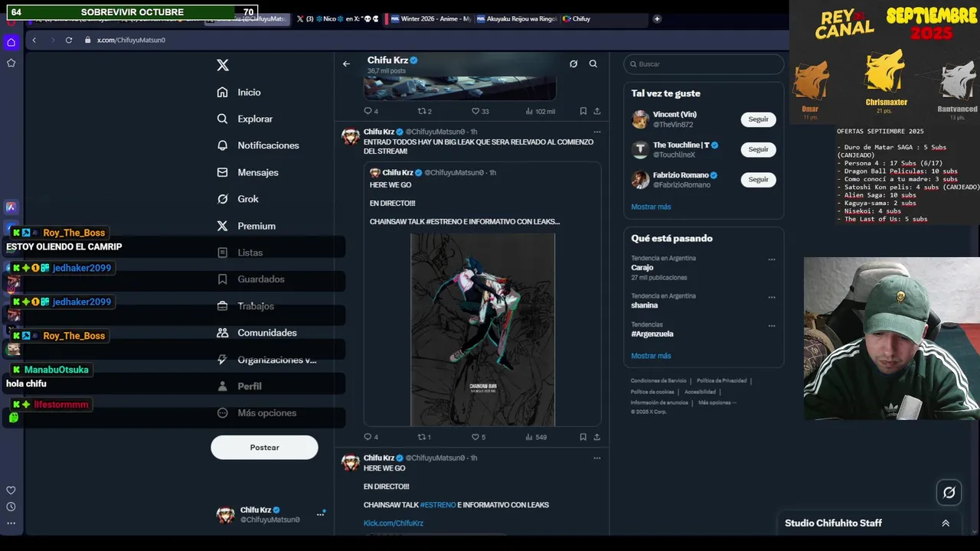
Task: Open Premium from the sidebar
Action: click(x=256, y=226)
